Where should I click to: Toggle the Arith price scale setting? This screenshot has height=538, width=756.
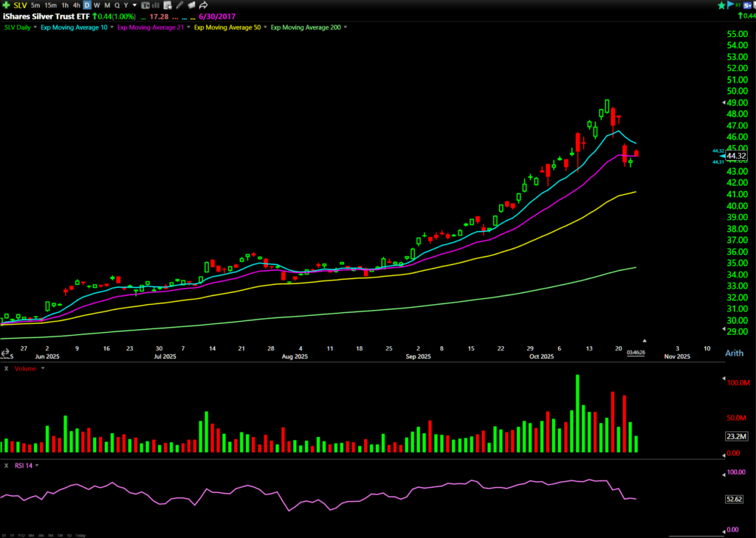tap(735, 354)
